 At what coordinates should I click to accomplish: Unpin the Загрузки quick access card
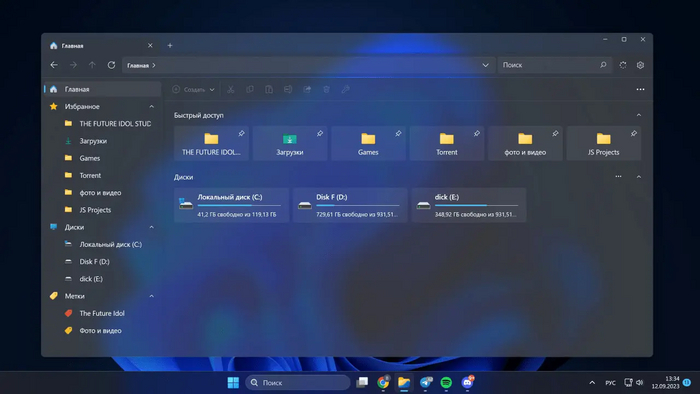pos(320,133)
